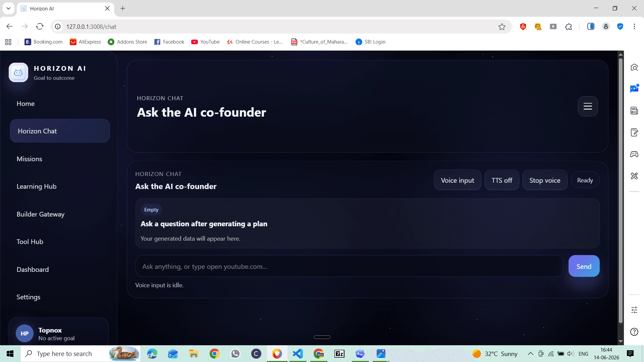This screenshot has width=644, height=362.
Task: Open the tab search dropdown arrow
Action: tap(8, 8)
